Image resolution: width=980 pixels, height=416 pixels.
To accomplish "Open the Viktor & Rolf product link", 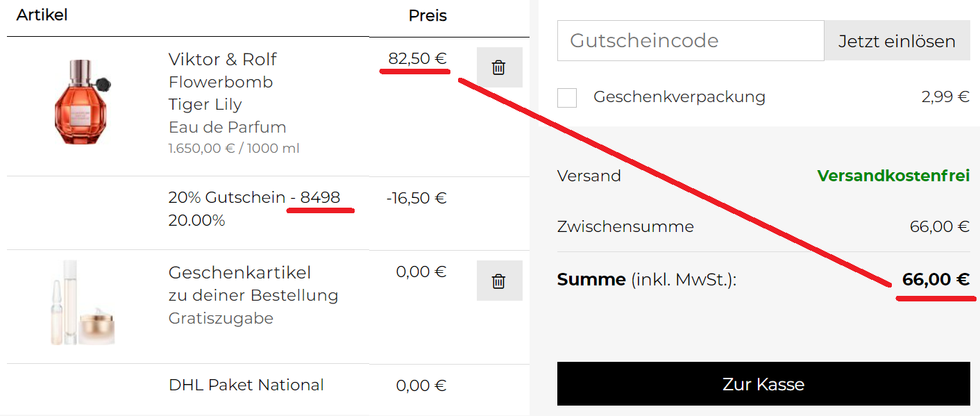I will pos(222,60).
